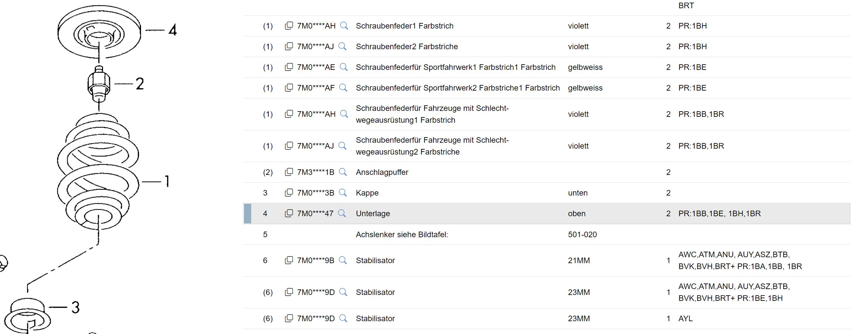
Task: Search for part 7M0****AE
Action: point(344,67)
